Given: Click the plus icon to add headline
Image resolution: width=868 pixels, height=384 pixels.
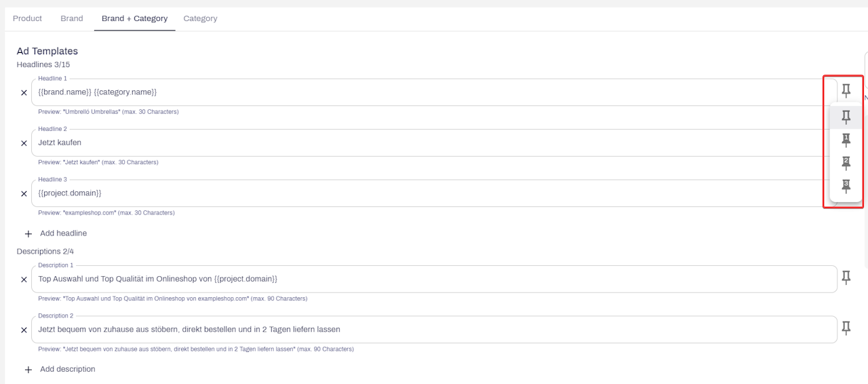Looking at the screenshot, I should click(28, 233).
